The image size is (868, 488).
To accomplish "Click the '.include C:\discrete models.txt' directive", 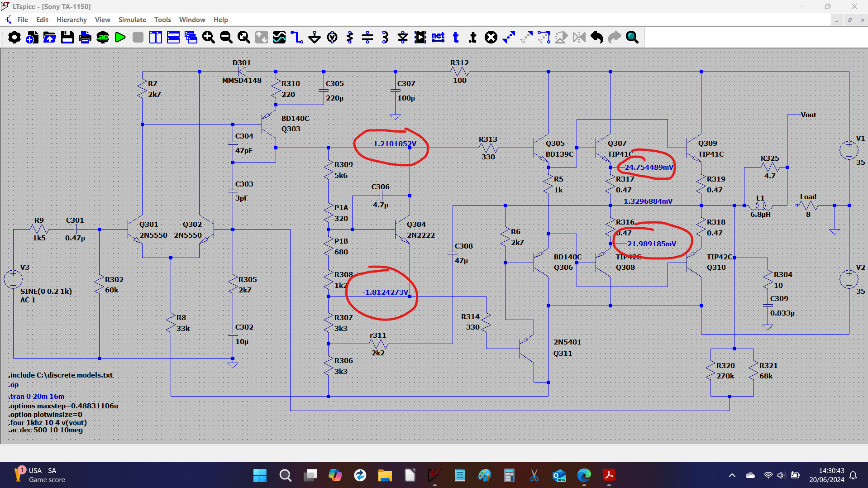I will point(61,375).
